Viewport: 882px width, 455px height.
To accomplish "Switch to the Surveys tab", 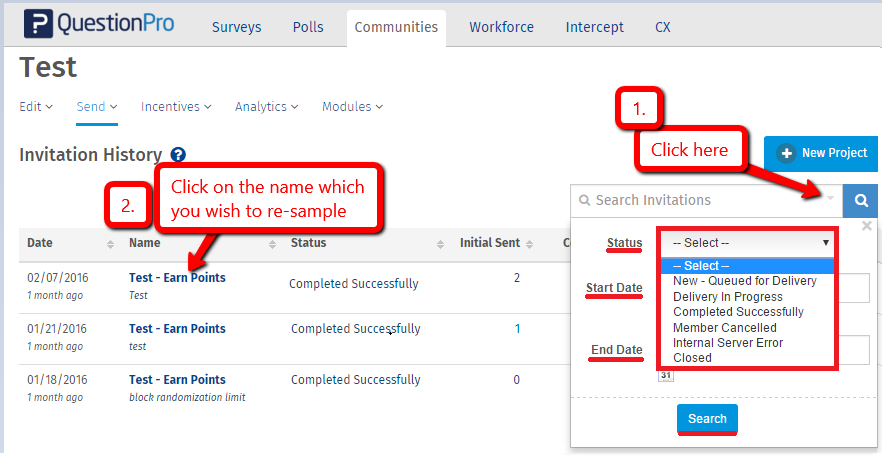I will tap(237, 27).
